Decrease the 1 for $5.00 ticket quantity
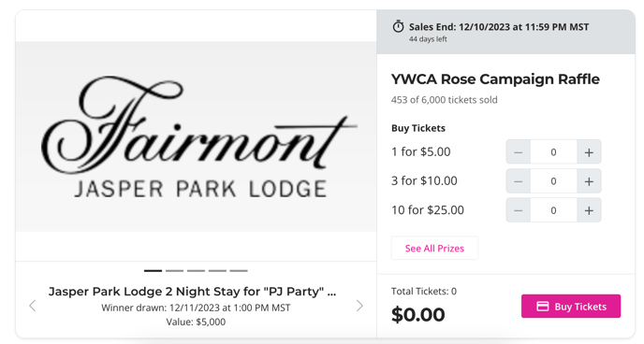Image resolution: width=644 pixels, height=344 pixels. (519, 152)
